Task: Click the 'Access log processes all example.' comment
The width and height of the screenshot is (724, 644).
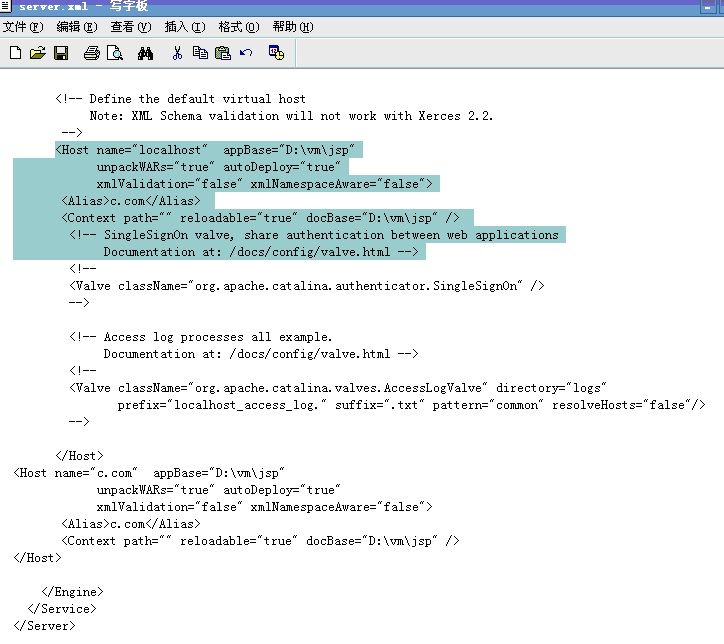Action: click(x=200, y=337)
